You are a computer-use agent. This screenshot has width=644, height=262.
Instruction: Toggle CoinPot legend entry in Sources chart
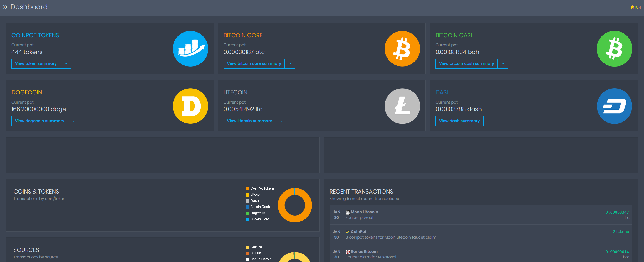point(254,247)
